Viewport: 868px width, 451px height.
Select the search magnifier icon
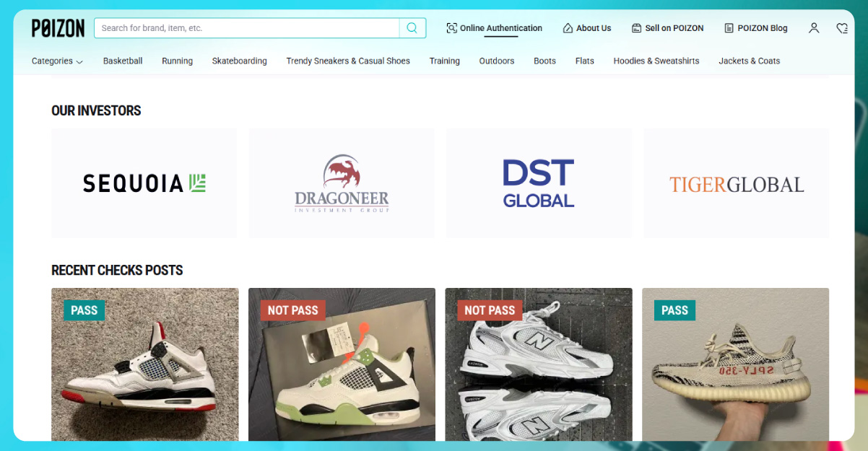(412, 27)
